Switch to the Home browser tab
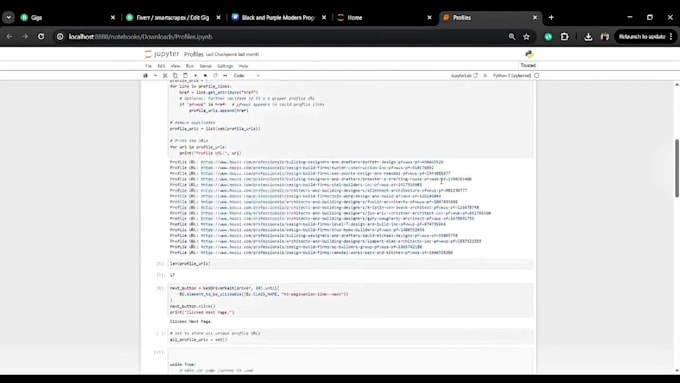 (385, 17)
